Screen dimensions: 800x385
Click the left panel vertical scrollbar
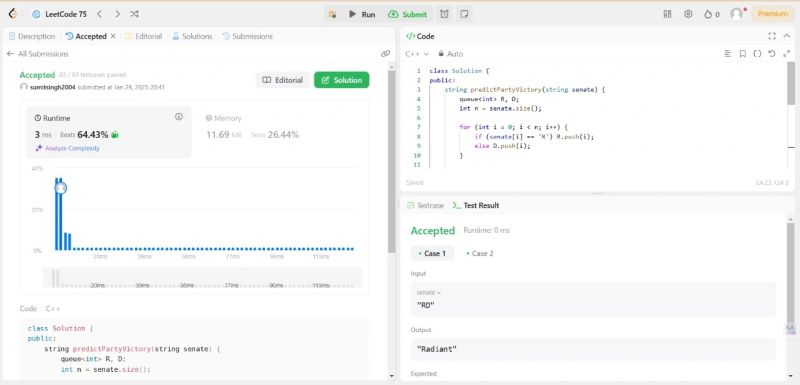pos(391,161)
